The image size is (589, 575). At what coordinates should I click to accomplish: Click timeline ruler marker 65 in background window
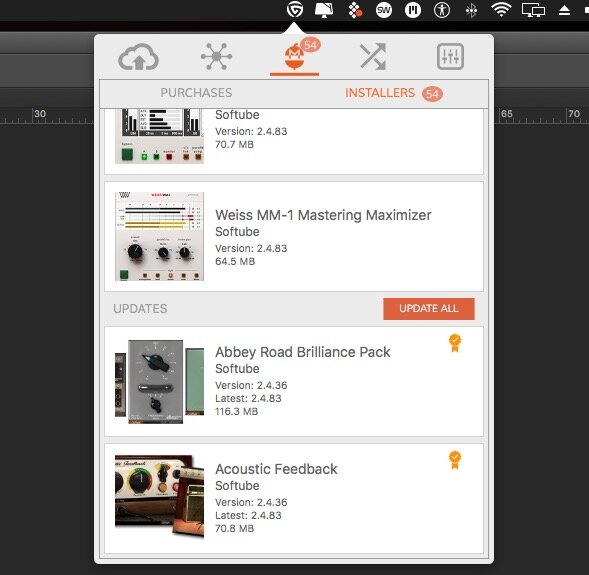tap(507, 114)
